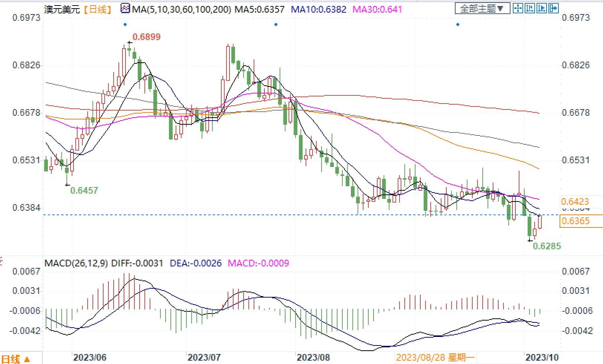
Task: Click the blue event dot above July candles
Action: tap(276, 24)
